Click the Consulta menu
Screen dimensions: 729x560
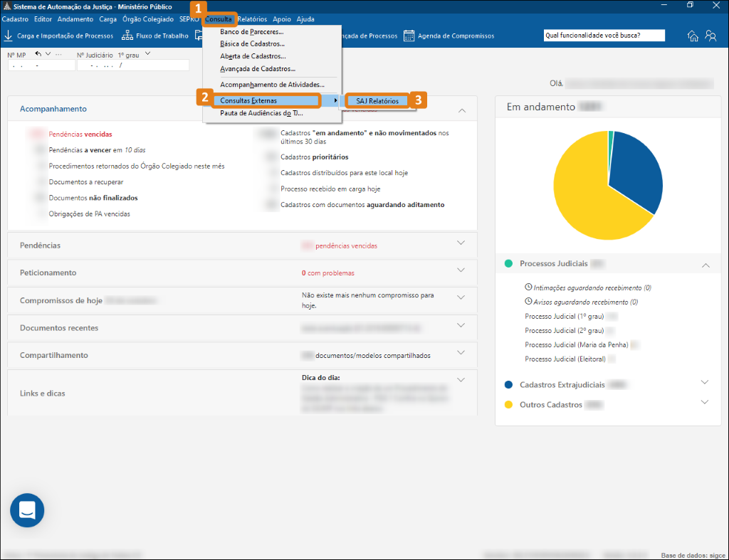[219, 19]
